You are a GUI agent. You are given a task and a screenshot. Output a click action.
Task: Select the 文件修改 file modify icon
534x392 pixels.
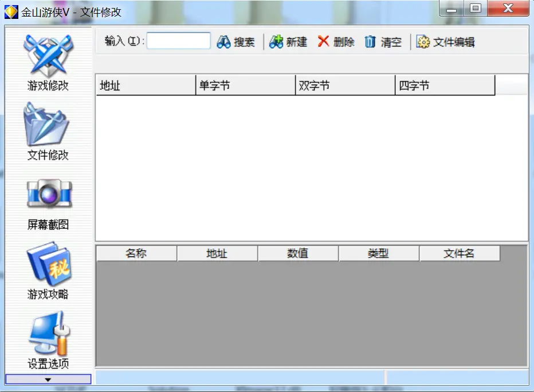[x=48, y=127]
